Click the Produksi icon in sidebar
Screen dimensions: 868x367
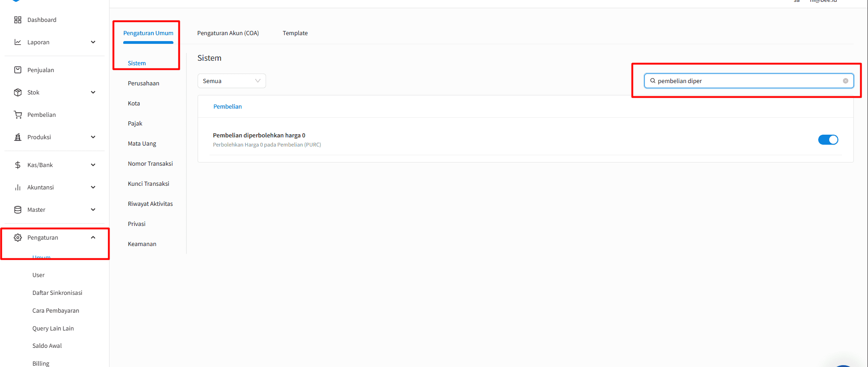pos(18,137)
